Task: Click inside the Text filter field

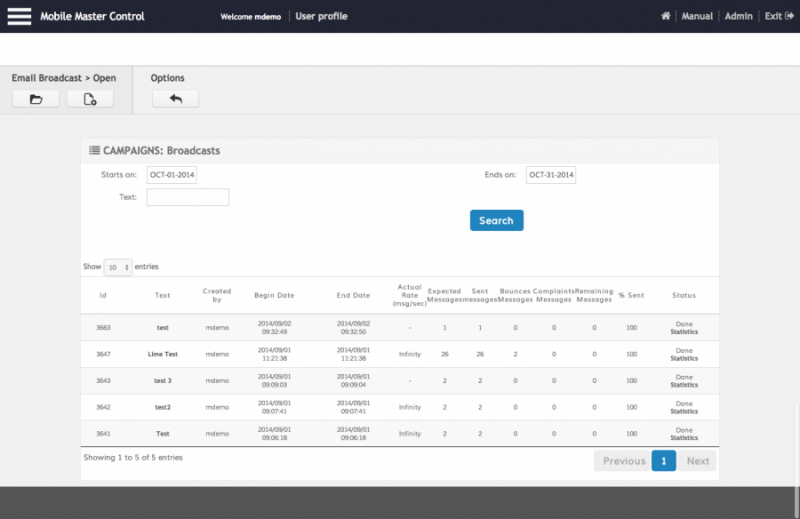Action: [188, 197]
